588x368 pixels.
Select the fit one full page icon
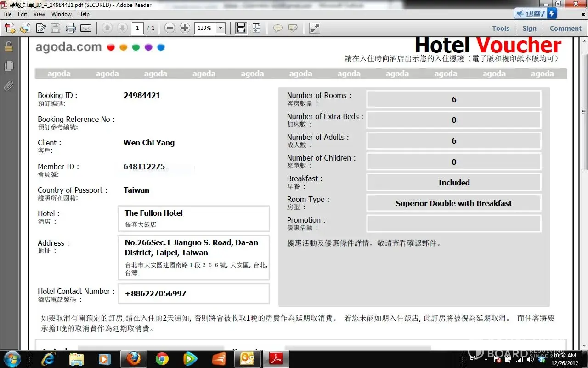click(256, 28)
